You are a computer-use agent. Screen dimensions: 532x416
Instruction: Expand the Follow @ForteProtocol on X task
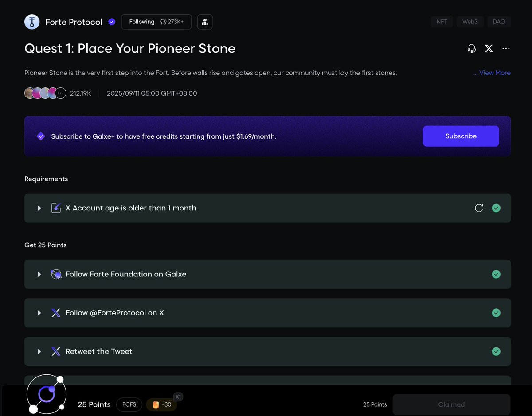[39, 313]
